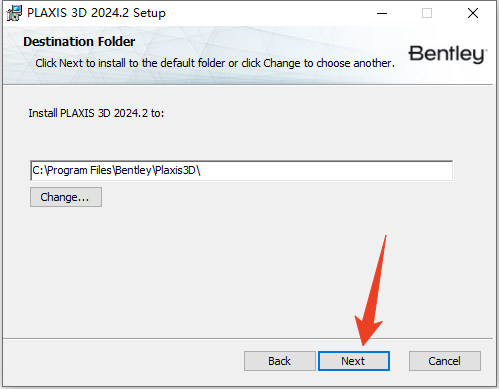Go Back to previous setup step
Viewport: 499px width, 389px height.
pyautogui.click(x=280, y=361)
